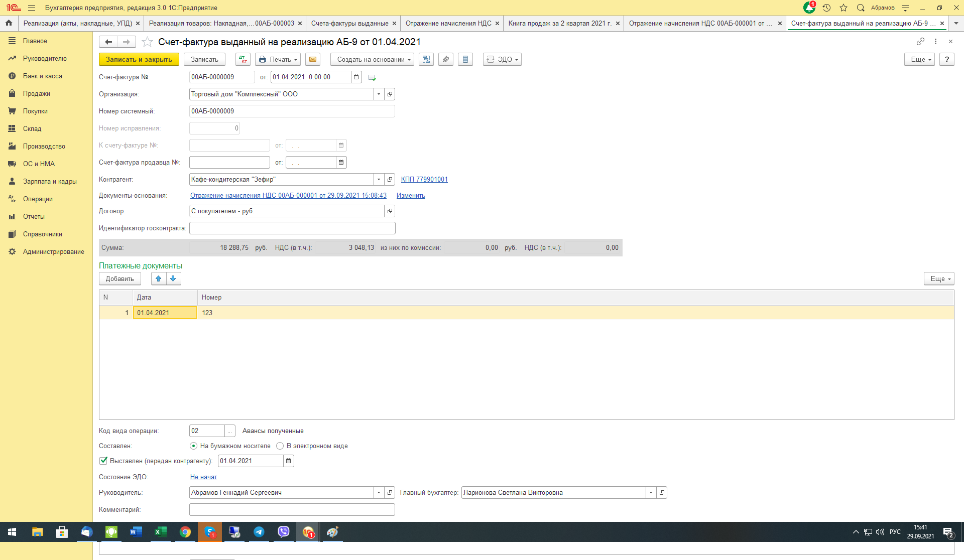Click the Дт/Кт postings icon in toolbar
This screenshot has width=964, height=560.
243,59
